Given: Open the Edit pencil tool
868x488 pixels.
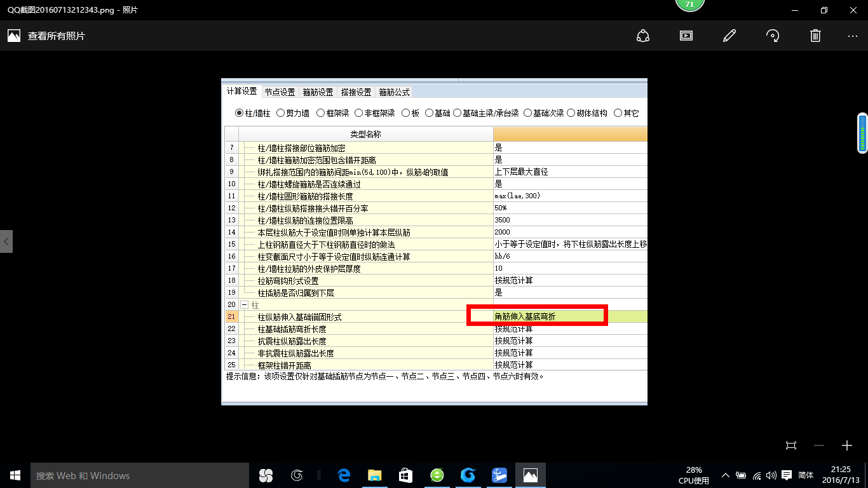Looking at the screenshot, I should pyautogui.click(x=729, y=36).
